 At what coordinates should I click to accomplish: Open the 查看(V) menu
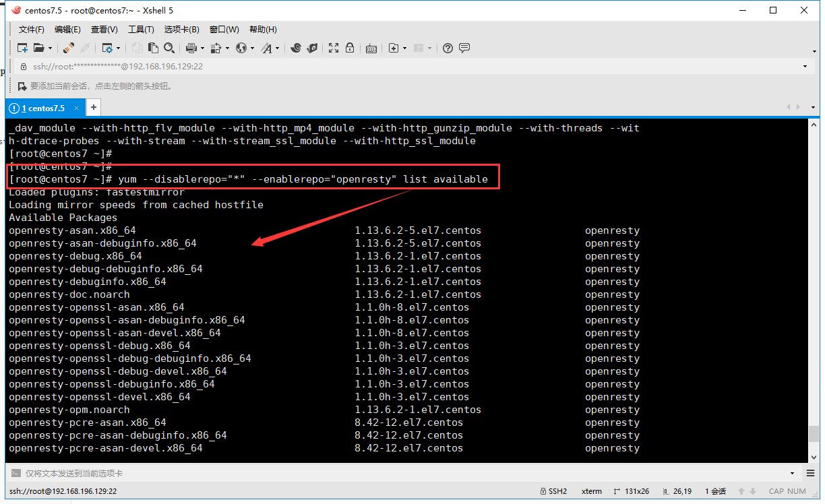(104, 30)
